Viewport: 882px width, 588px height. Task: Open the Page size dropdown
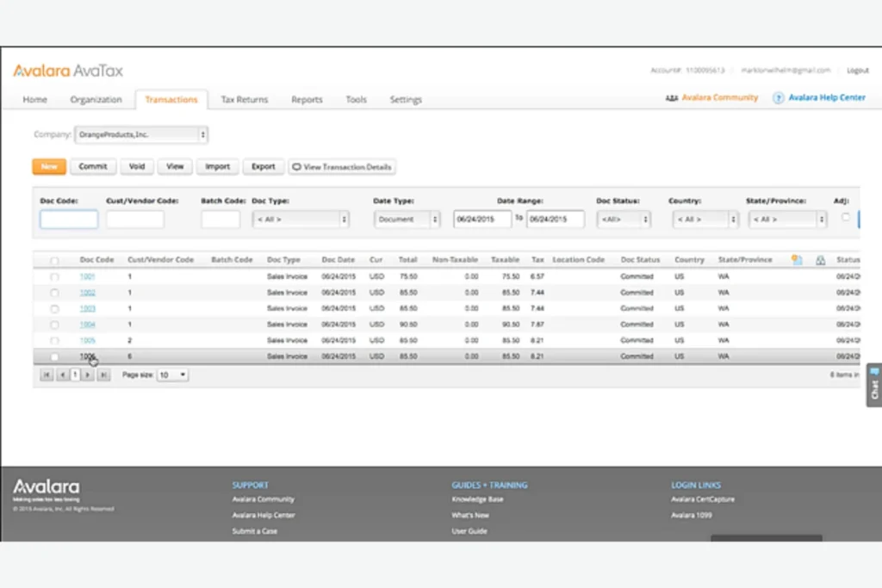tap(173, 375)
